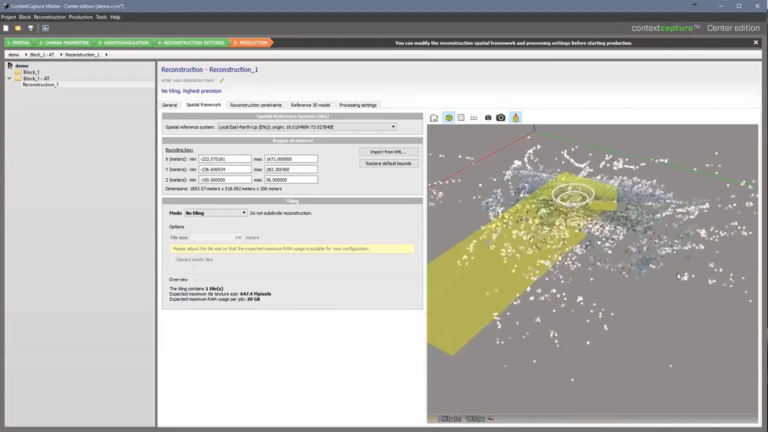This screenshot has height=432, width=768.
Task: Open the Reconstruction menu
Action: [49, 17]
